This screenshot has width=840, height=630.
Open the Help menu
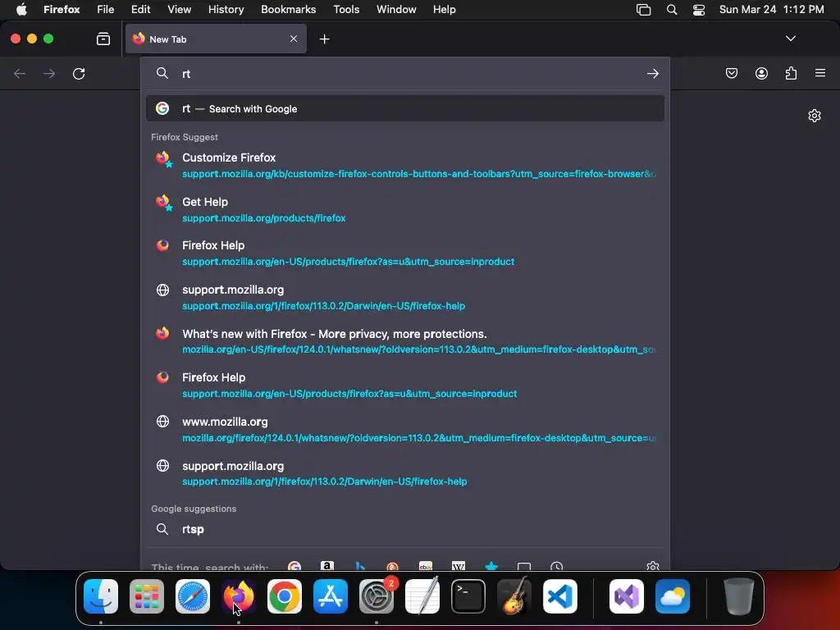pyautogui.click(x=444, y=9)
